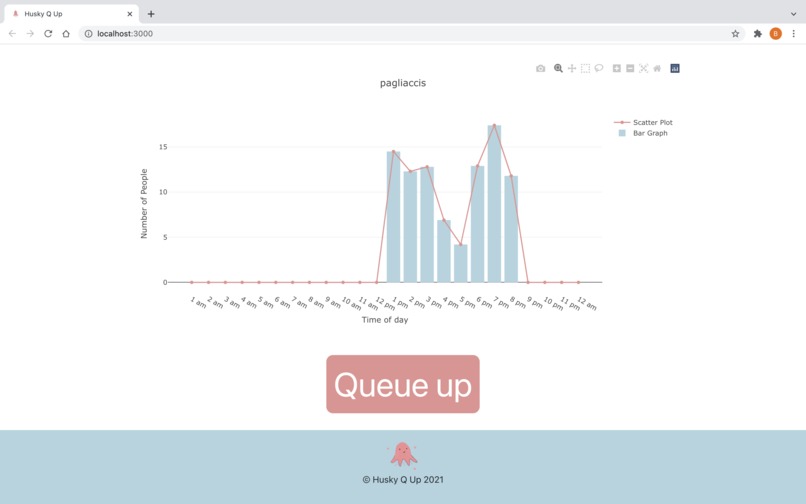Autoscale the chart axes
The width and height of the screenshot is (806, 504).
(644, 68)
